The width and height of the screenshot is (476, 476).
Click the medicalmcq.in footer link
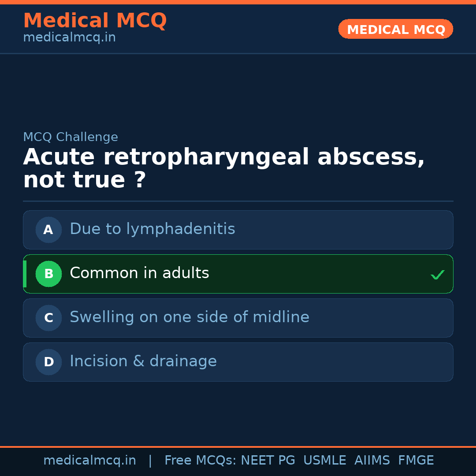coord(89,460)
